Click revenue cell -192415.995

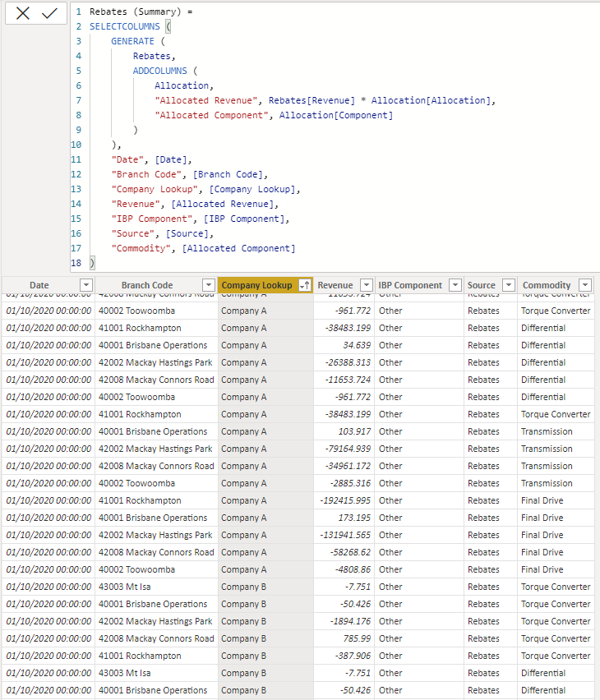click(345, 500)
